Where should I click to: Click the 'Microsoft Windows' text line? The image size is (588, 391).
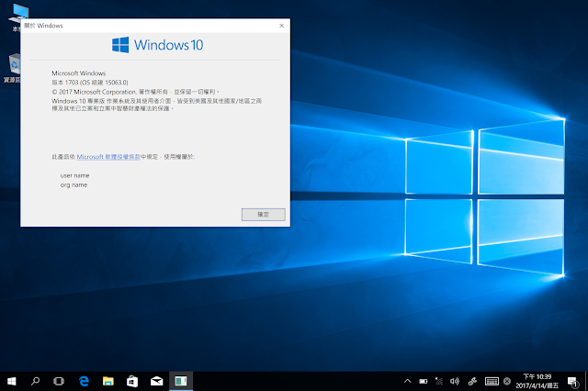point(79,73)
